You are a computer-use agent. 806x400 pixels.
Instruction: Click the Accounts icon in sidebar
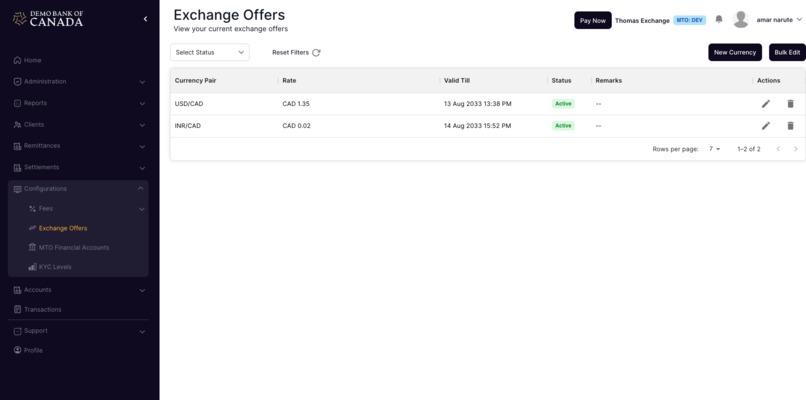(x=17, y=290)
